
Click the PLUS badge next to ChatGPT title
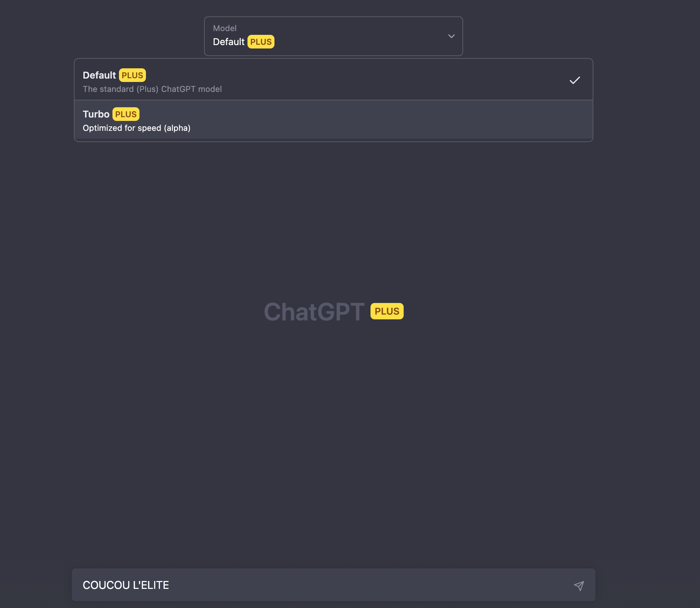tap(387, 311)
